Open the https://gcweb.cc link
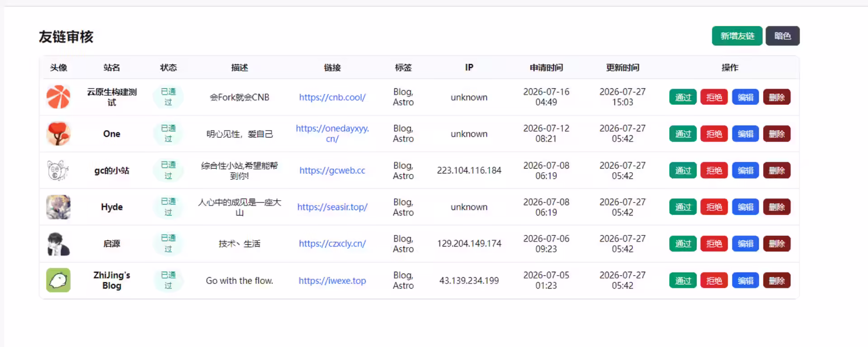 click(332, 170)
